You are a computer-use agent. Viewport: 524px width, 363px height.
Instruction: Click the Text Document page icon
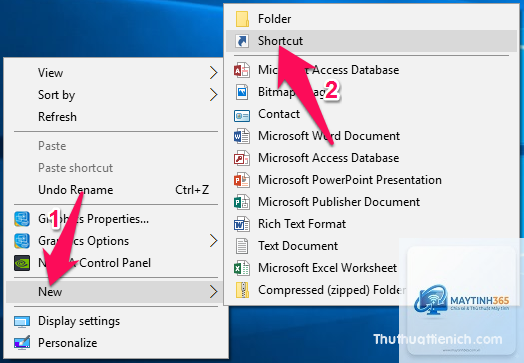pyautogui.click(x=242, y=246)
